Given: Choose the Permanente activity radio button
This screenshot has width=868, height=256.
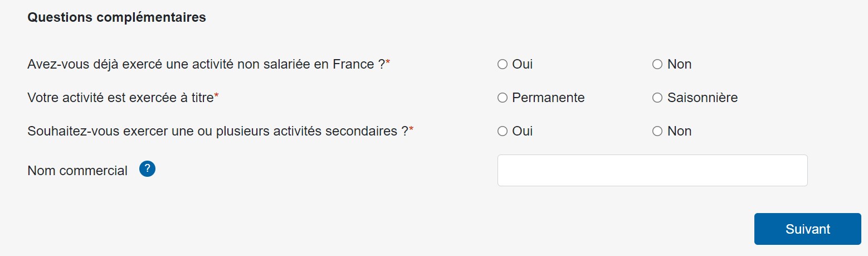Looking at the screenshot, I should pos(502,98).
